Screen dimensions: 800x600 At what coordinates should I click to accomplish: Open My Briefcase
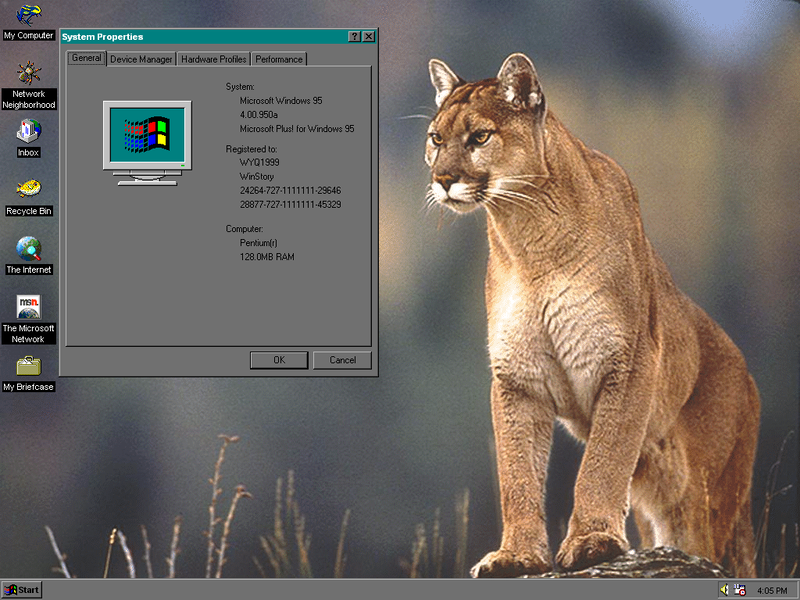[27, 368]
